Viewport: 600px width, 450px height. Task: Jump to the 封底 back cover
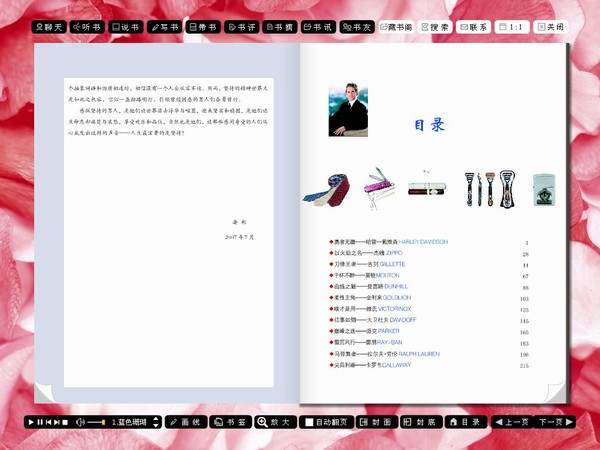(x=421, y=422)
